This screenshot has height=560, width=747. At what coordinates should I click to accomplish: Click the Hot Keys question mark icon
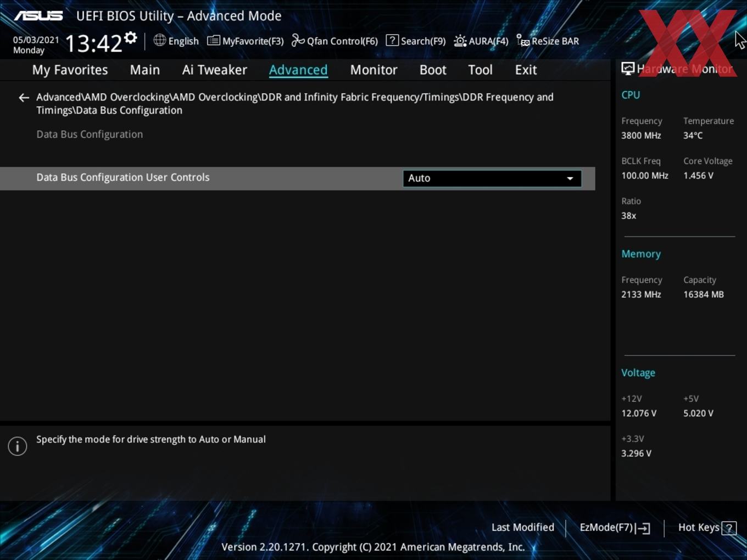[729, 528]
